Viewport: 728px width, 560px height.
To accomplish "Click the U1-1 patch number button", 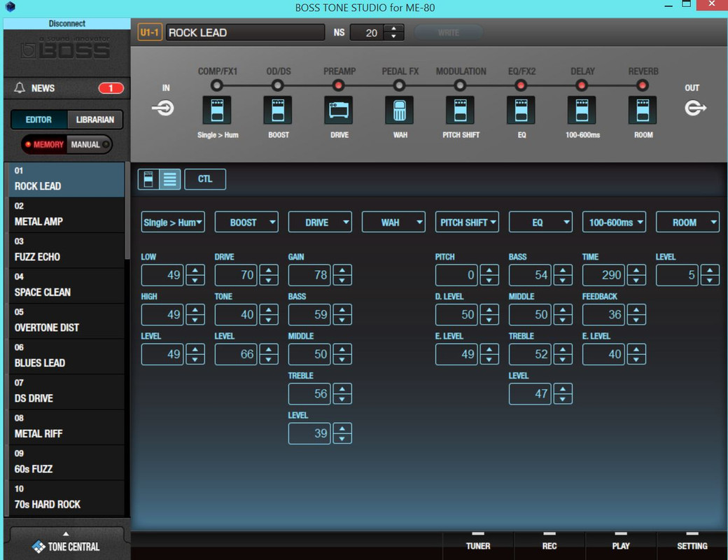I will pos(150,32).
